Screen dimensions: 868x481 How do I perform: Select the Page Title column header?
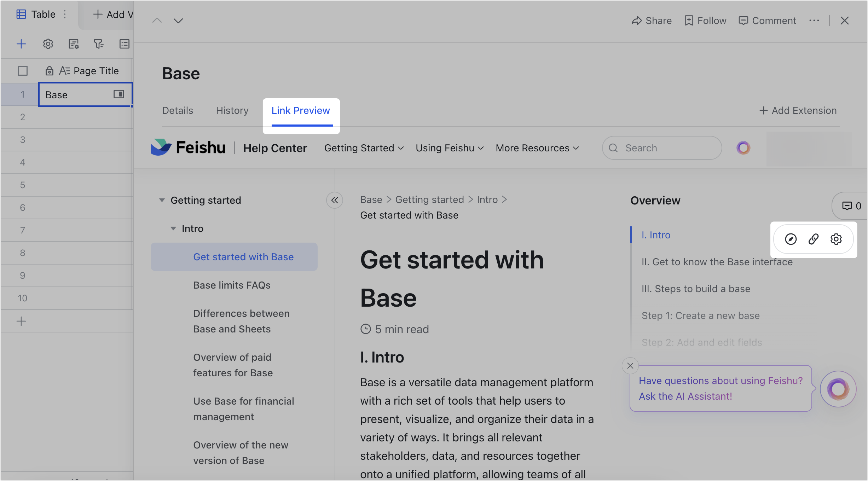point(85,71)
